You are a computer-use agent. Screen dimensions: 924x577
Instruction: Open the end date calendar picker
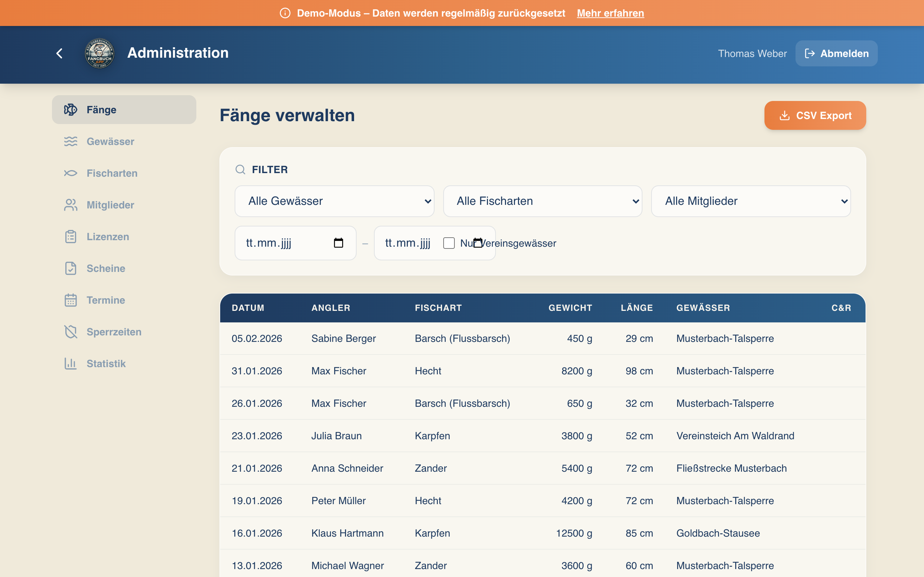(x=478, y=243)
